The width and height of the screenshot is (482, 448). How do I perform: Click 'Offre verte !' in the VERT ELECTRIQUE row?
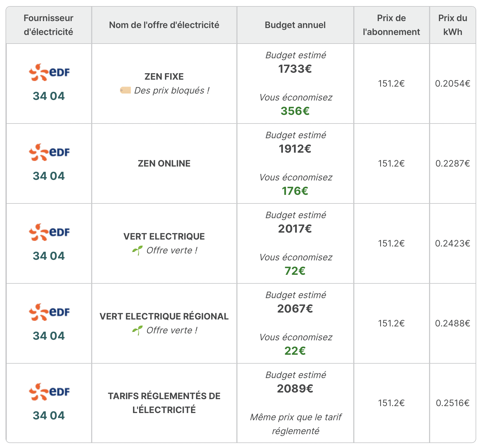[172, 250]
